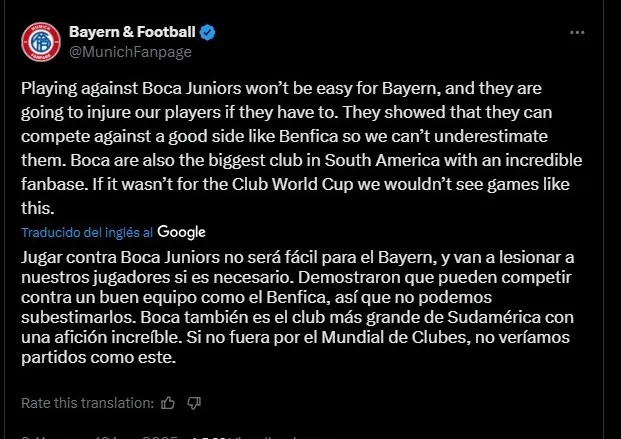
Task: Click the "Traducido del inglés al" label
Action: pyautogui.click(x=87, y=232)
